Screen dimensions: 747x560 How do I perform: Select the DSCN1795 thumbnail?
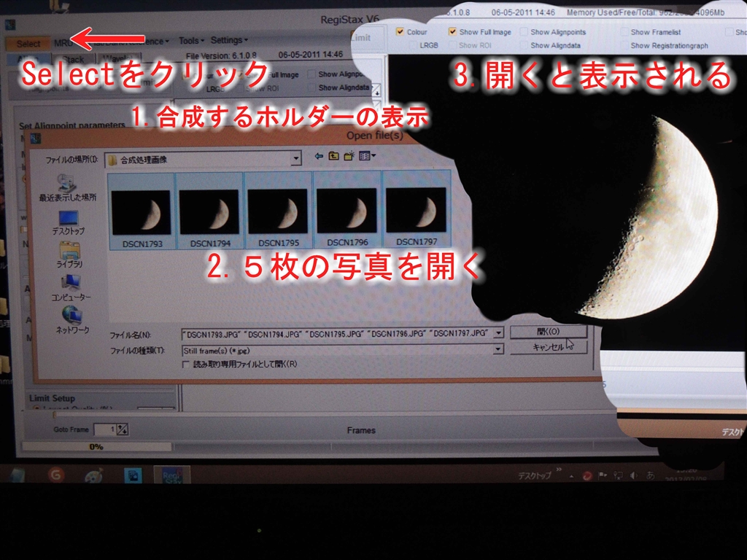(278, 211)
